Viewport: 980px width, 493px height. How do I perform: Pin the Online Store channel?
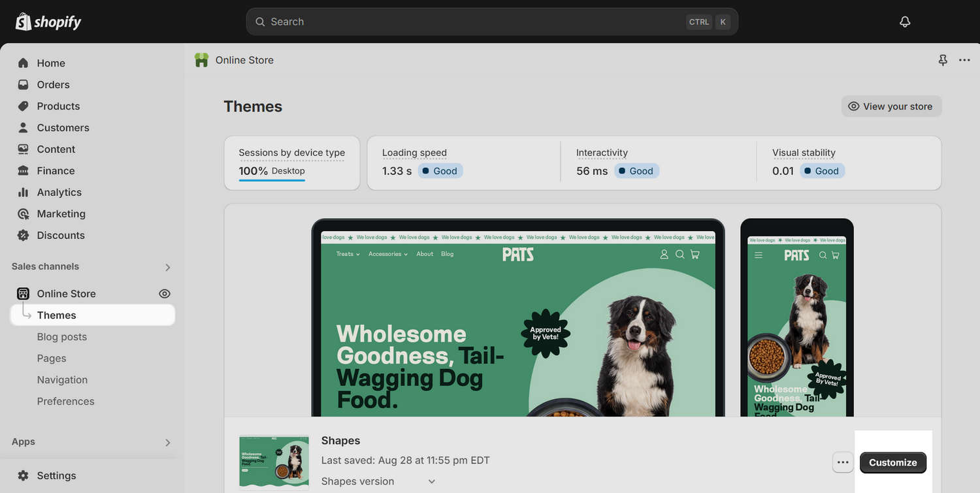pyautogui.click(x=943, y=60)
